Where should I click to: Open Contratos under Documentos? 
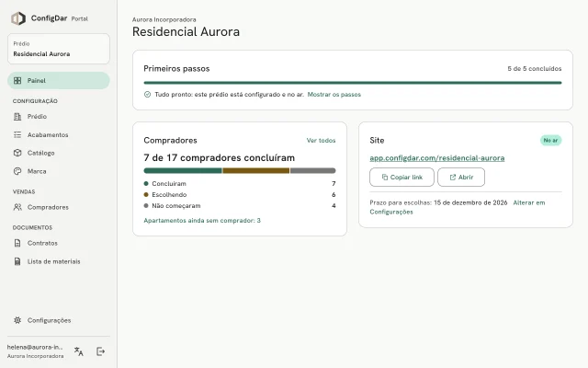coord(59,243)
